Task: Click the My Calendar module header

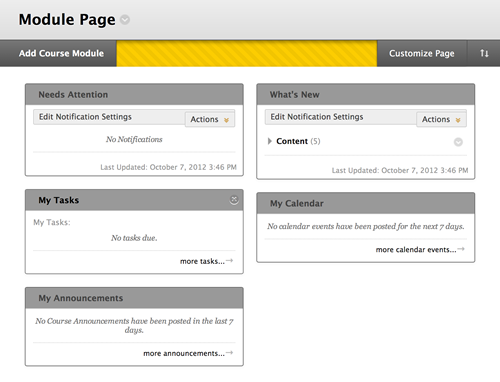Action: click(366, 203)
